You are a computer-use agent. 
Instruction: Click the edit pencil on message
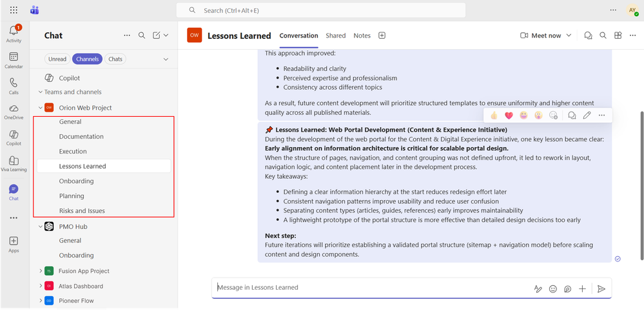click(x=587, y=116)
